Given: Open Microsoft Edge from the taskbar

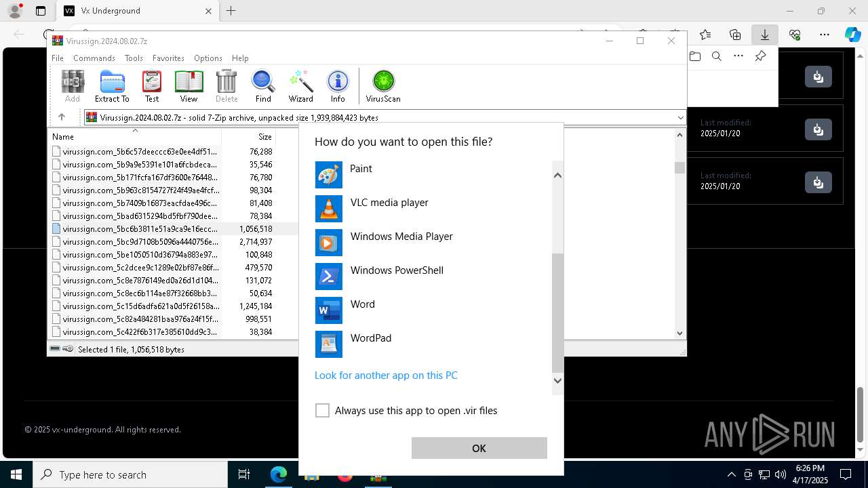Looking at the screenshot, I should click(x=279, y=474).
